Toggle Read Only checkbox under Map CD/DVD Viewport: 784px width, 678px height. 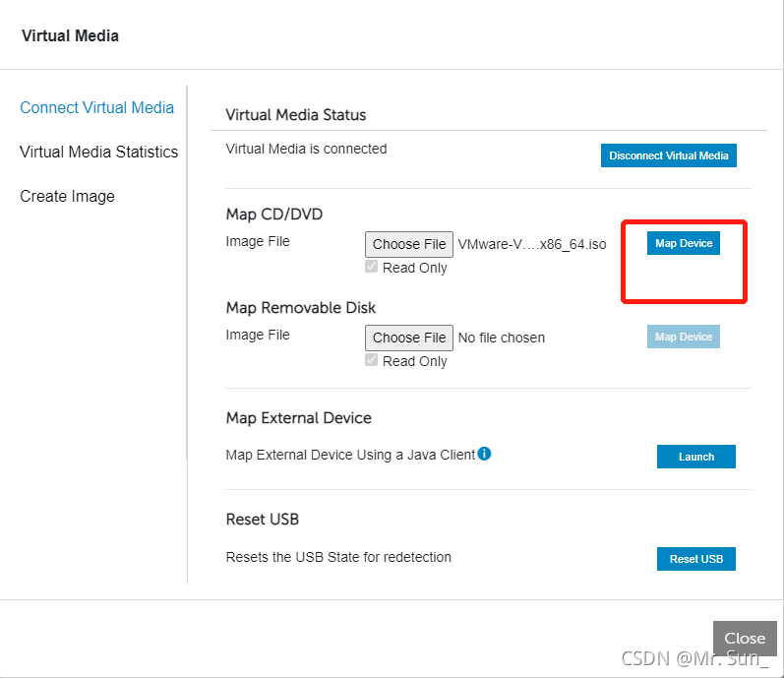click(371, 268)
